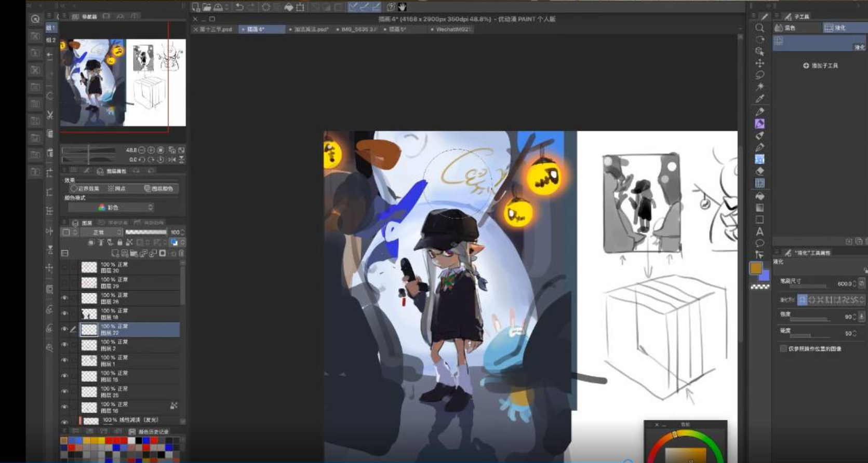868x463 pixels.
Task: Select the Gradient tool
Action: tap(759, 208)
